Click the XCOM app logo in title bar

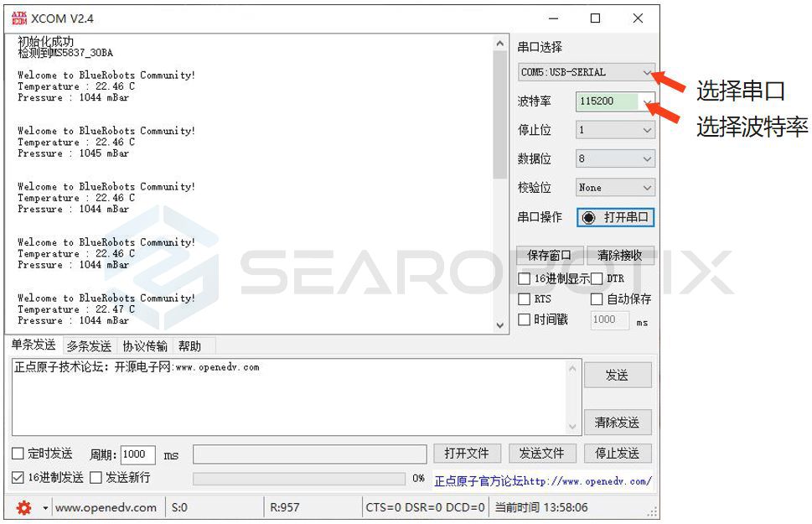coord(18,18)
